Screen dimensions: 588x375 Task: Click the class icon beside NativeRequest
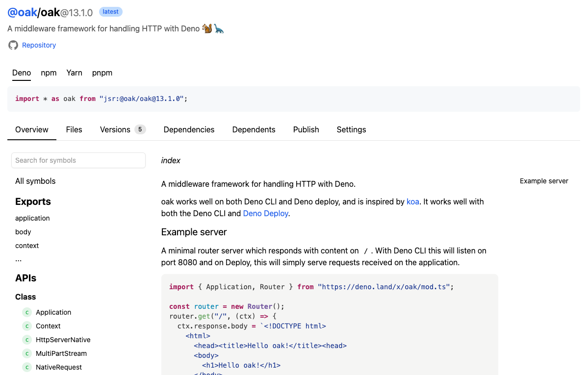(x=27, y=367)
